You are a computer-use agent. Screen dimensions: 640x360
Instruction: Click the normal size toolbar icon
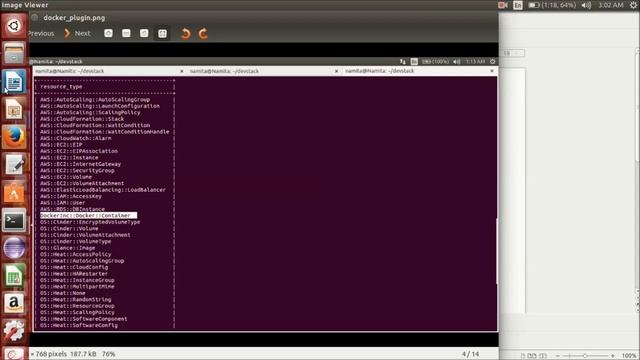click(144, 33)
